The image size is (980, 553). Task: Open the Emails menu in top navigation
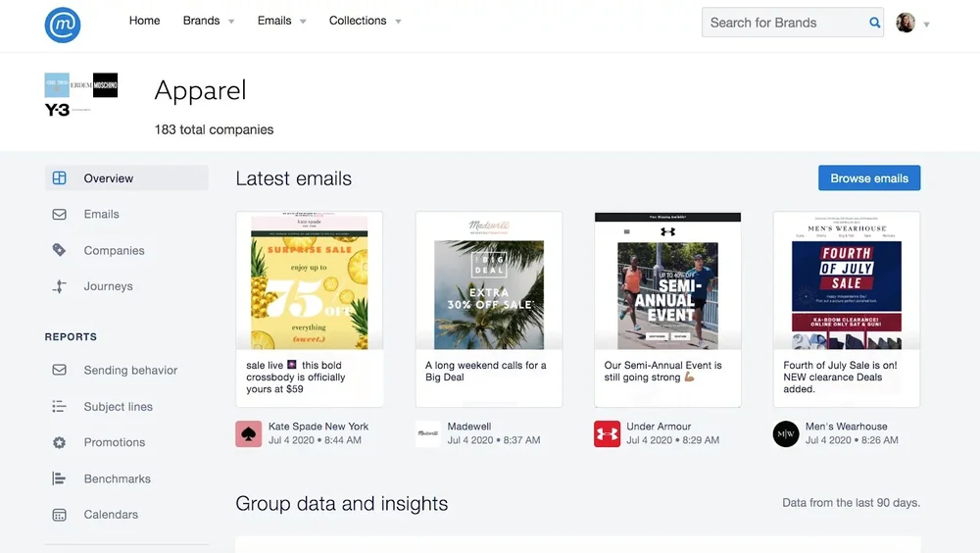pos(274,21)
